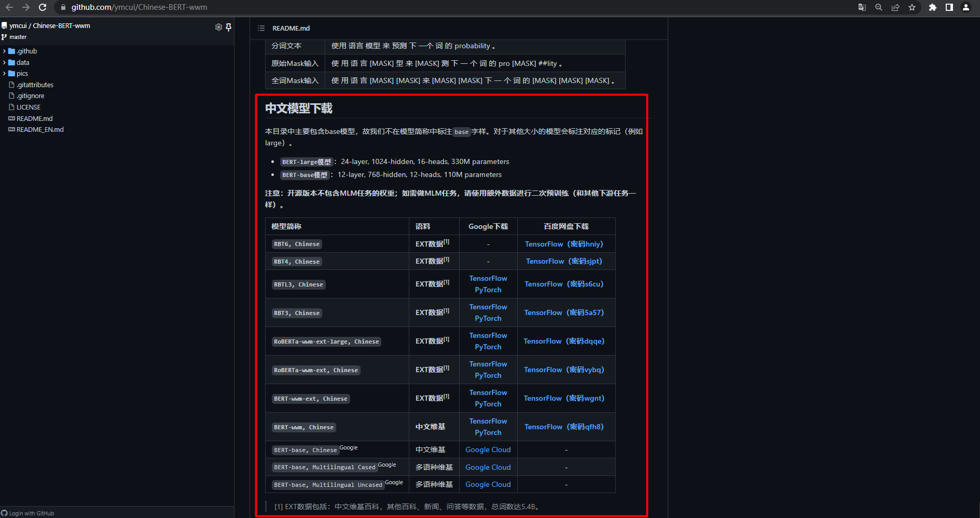Click the site lock icon in address bar
This screenshot has width=980, height=518.
63,7
